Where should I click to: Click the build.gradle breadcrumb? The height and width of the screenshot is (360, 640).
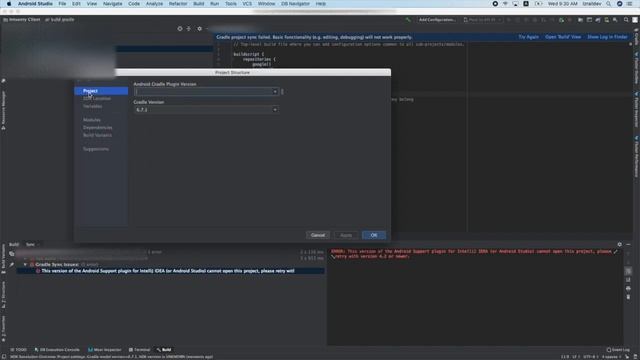pyautogui.click(x=60, y=20)
